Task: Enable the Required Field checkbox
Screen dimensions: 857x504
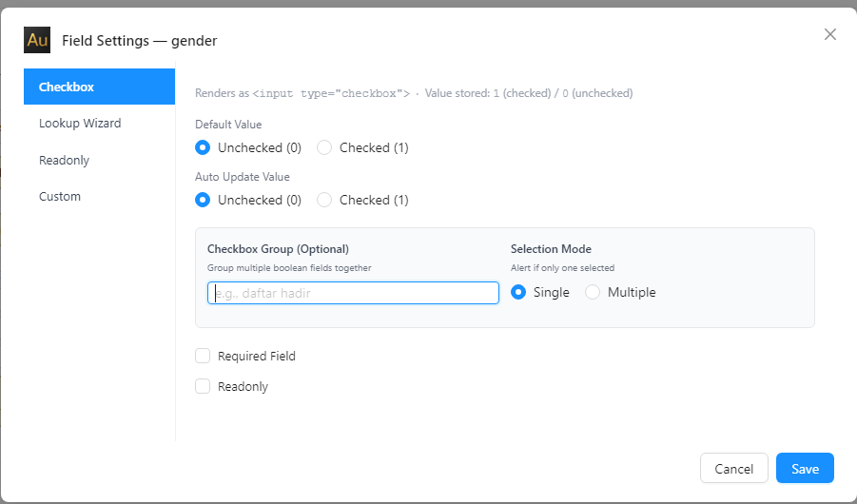Action: point(203,356)
